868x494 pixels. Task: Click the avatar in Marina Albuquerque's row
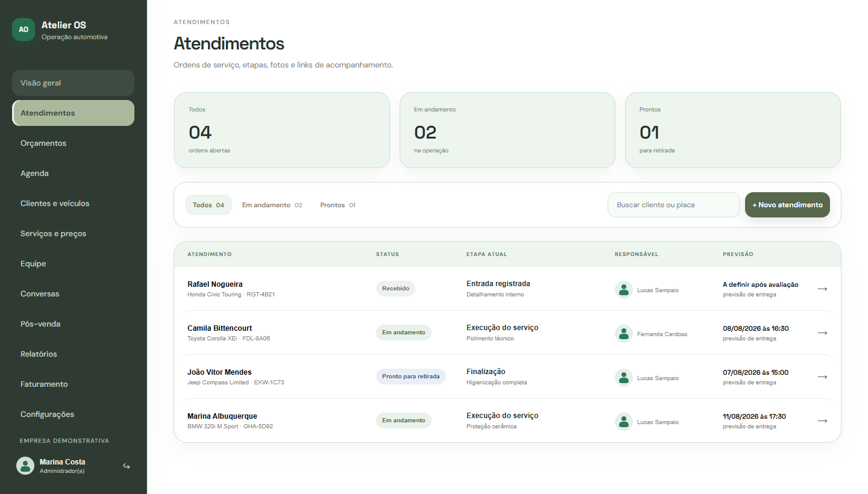pyautogui.click(x=624, y=422)
